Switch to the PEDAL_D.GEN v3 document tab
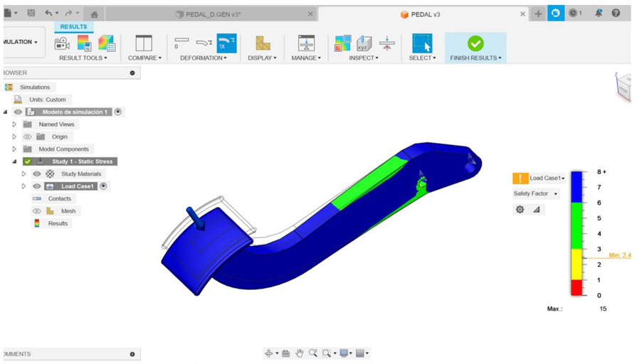 click(209, 14)
